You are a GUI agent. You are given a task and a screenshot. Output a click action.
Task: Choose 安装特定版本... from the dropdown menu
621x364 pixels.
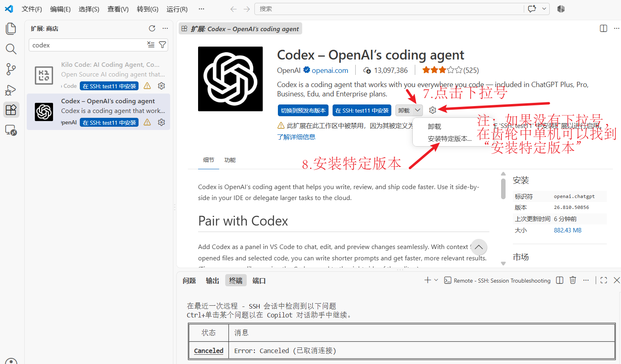point(450,139)
